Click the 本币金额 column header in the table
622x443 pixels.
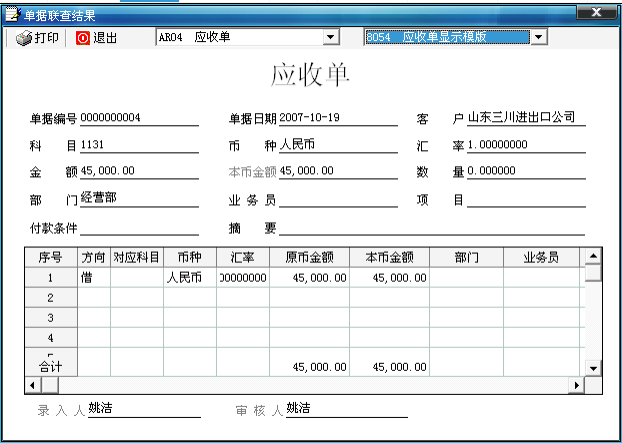click(390, 258)
